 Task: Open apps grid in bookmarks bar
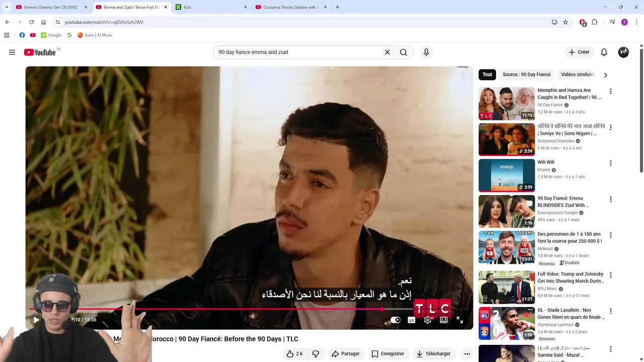point(7,35)
